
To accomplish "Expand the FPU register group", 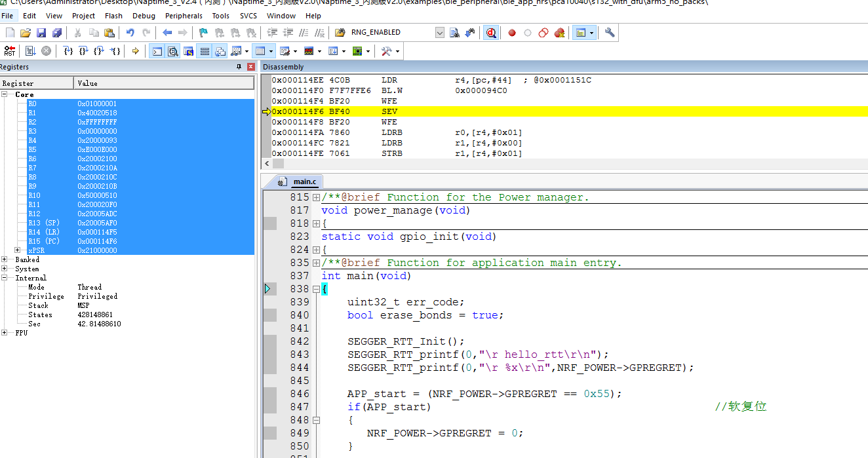I will 5,333.
